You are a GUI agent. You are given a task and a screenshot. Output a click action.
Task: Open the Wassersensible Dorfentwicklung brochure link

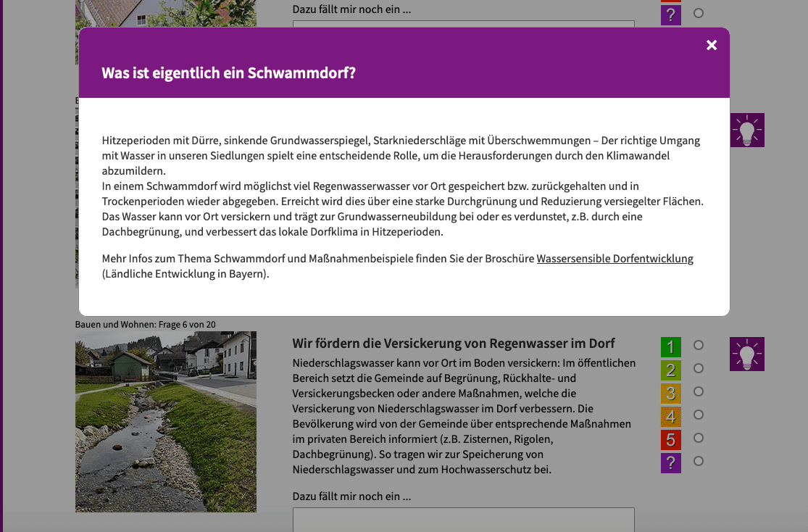pos(615,259)
